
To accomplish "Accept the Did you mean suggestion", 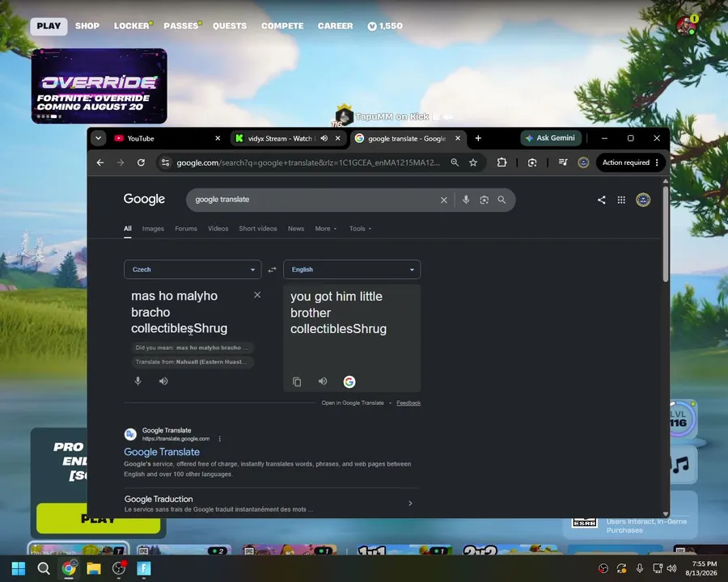I will click(193, 347).
